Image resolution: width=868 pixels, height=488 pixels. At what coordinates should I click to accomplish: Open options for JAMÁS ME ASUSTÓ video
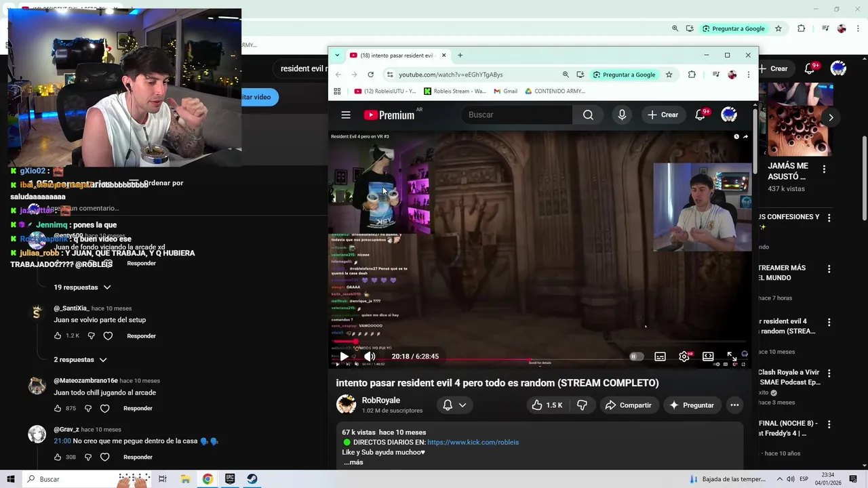(824, 169)
